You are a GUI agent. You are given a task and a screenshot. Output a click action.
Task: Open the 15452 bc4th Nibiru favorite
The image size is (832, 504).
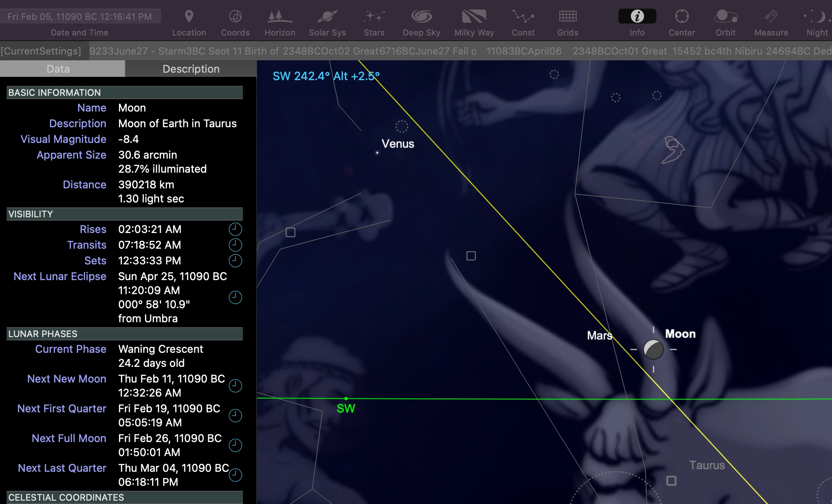[718, 51]
